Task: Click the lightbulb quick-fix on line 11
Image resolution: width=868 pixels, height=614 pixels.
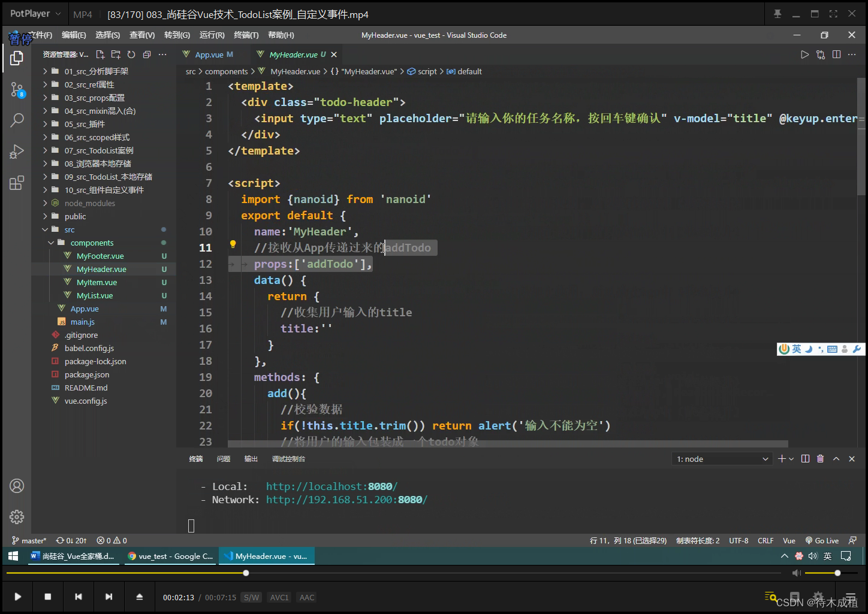Action: click(x=233, y=244)
